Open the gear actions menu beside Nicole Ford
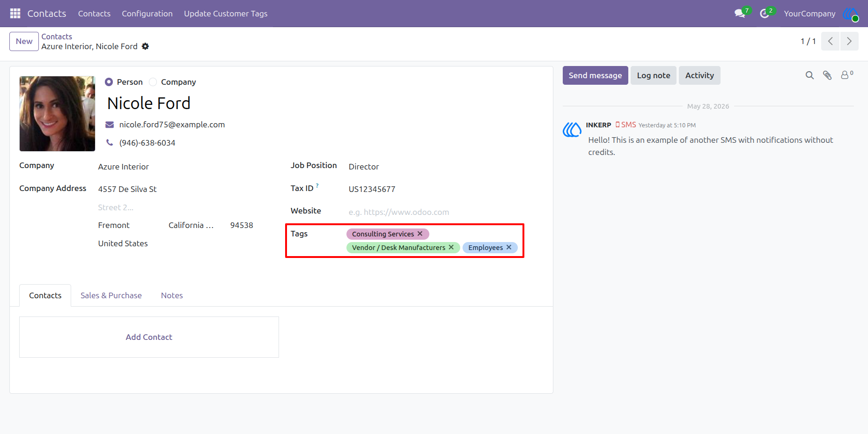The height and width of the screenshot is (434, 868). [x=145, y=46]
